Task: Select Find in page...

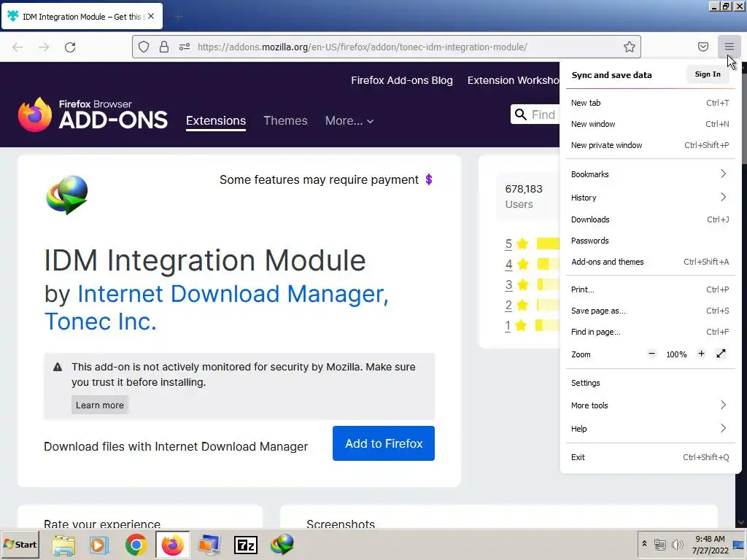Action: pos(650,332)
